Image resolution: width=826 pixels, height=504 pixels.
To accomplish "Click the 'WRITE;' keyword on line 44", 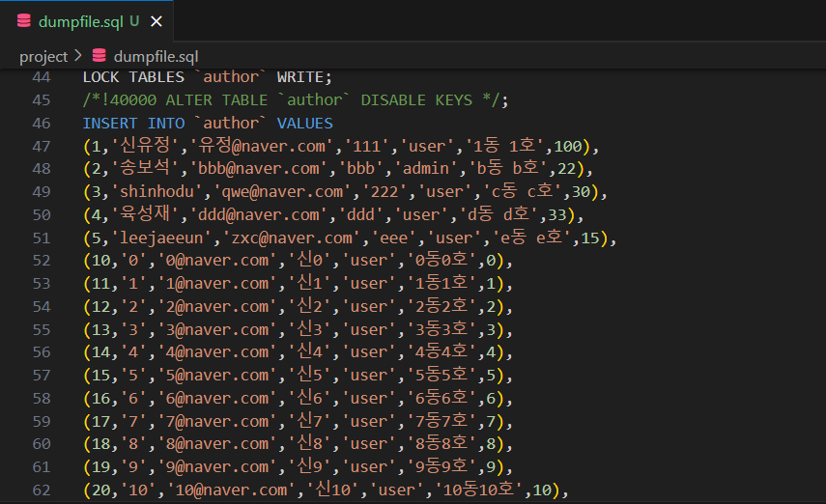I will [x=304, y=77].
